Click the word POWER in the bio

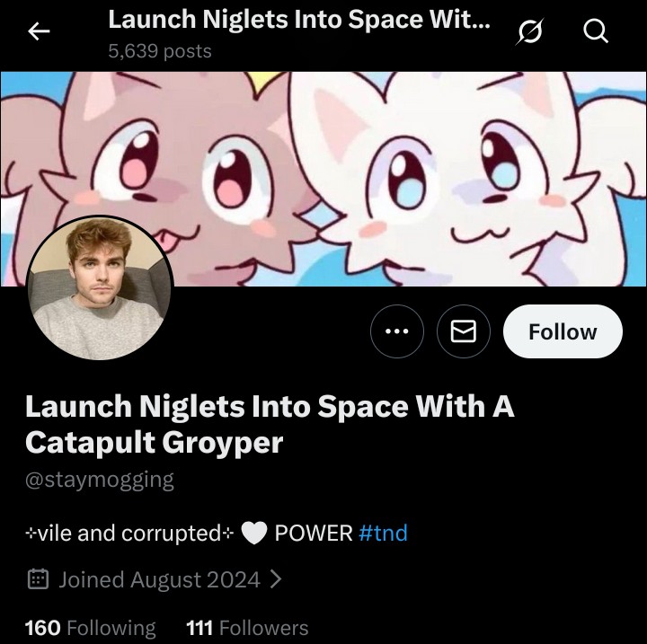(313, 534)
